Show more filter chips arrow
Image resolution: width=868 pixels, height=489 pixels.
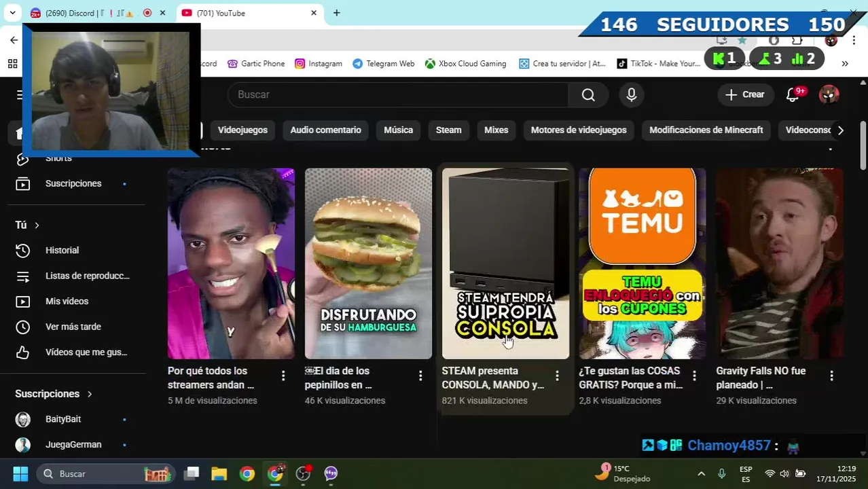pos(840,130)
